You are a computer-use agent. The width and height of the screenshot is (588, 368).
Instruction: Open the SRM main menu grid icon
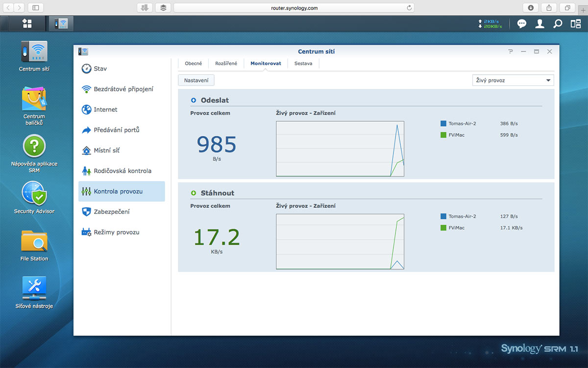(27, 24)
